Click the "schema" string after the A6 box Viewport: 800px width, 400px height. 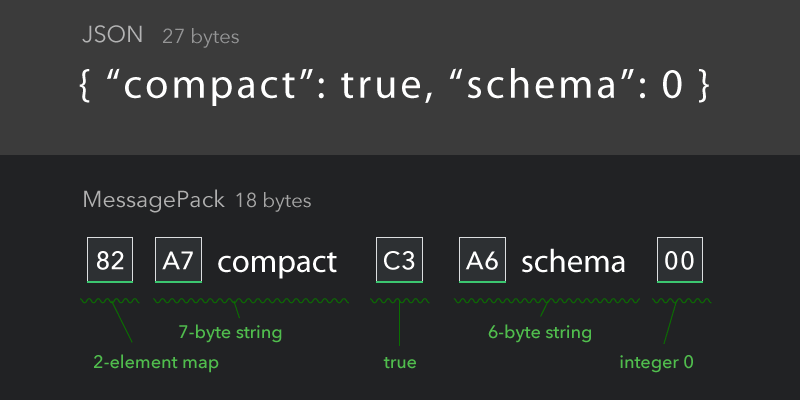tap(573, 262)
